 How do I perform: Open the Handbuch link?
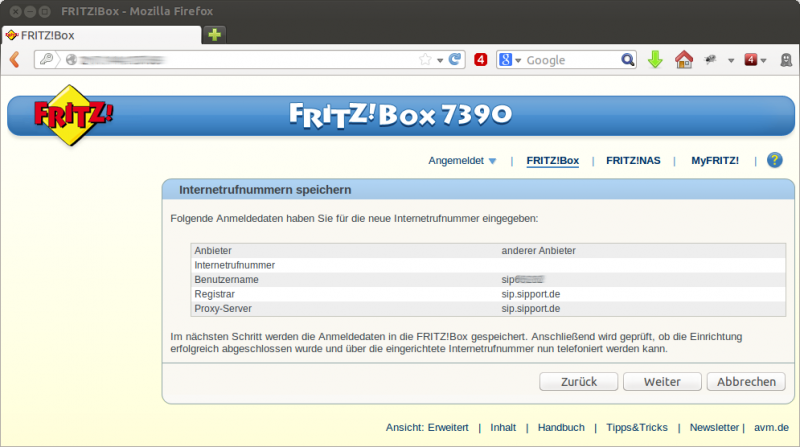click(561, 428)
